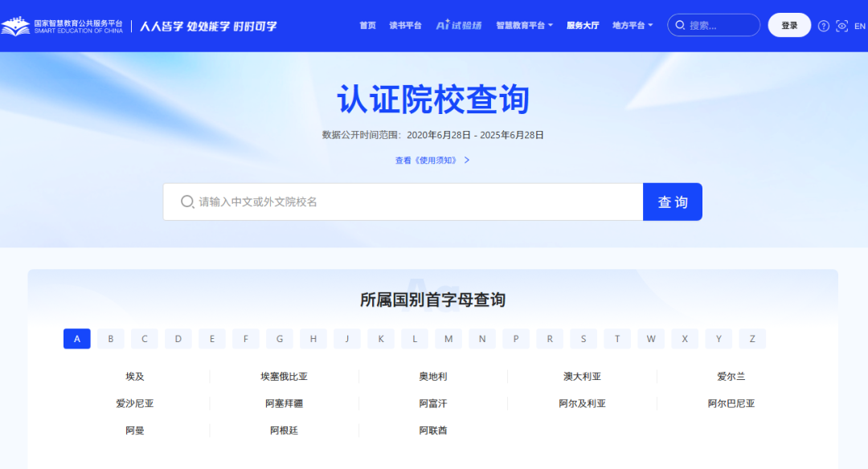Open the AI试验场 menu item
The width and height of the screenshot is (868, 469).
(x=459, y=26)
